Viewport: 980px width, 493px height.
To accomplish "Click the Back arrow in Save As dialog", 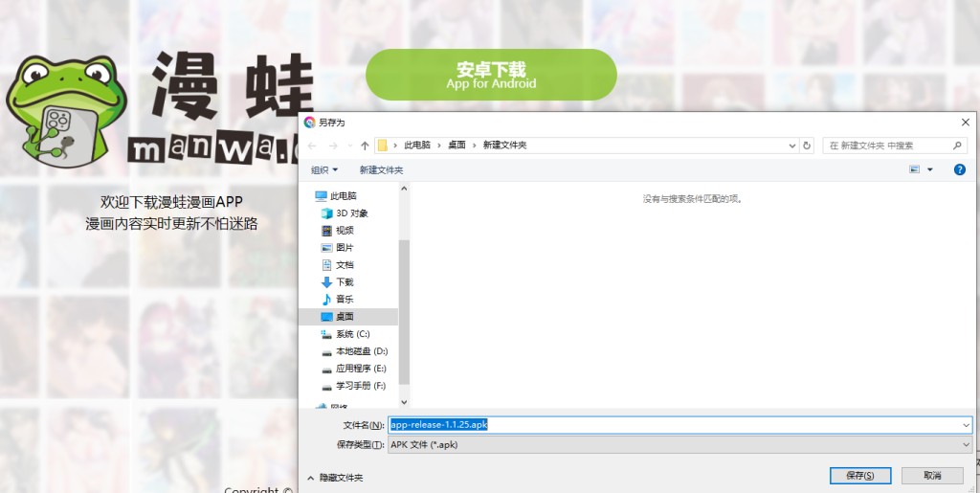I will click(x=313, y=146).
